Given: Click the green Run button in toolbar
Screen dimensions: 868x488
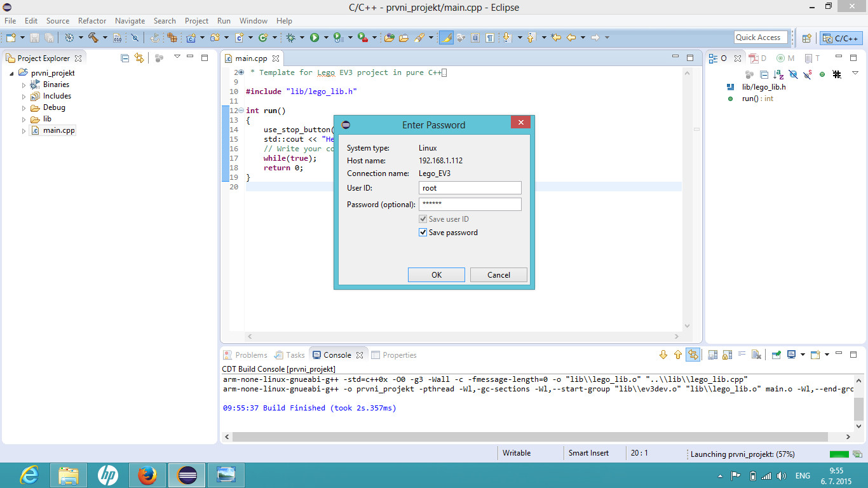Looking at the screenshot, I should [314, 38].
